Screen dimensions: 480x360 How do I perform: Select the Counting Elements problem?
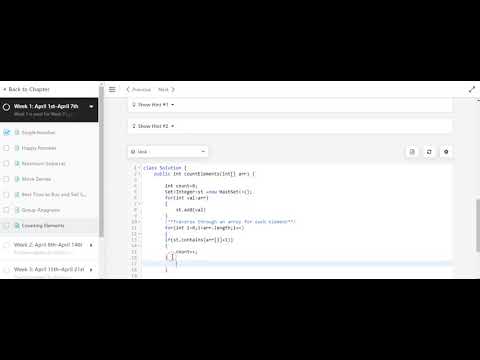pos(43,226)
